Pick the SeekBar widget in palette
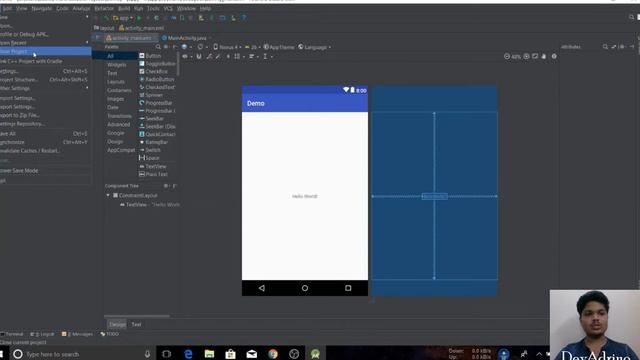 [x=151, y=119]
